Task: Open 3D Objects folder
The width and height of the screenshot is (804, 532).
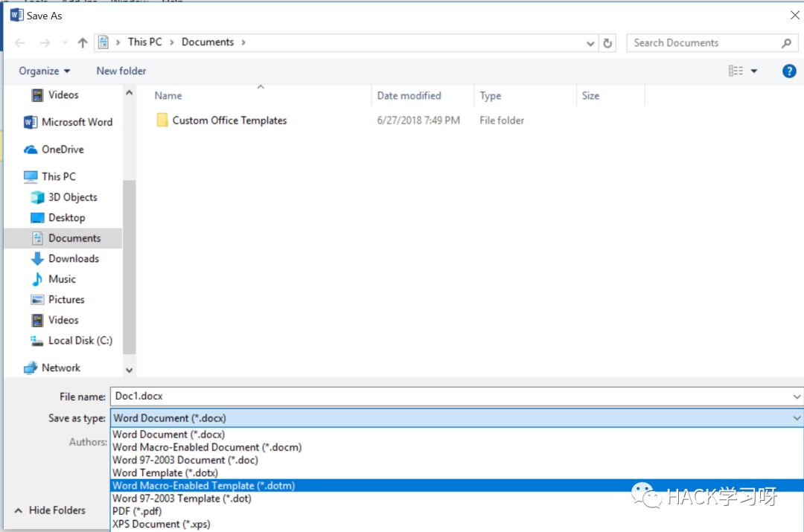Action: point(72,197)
